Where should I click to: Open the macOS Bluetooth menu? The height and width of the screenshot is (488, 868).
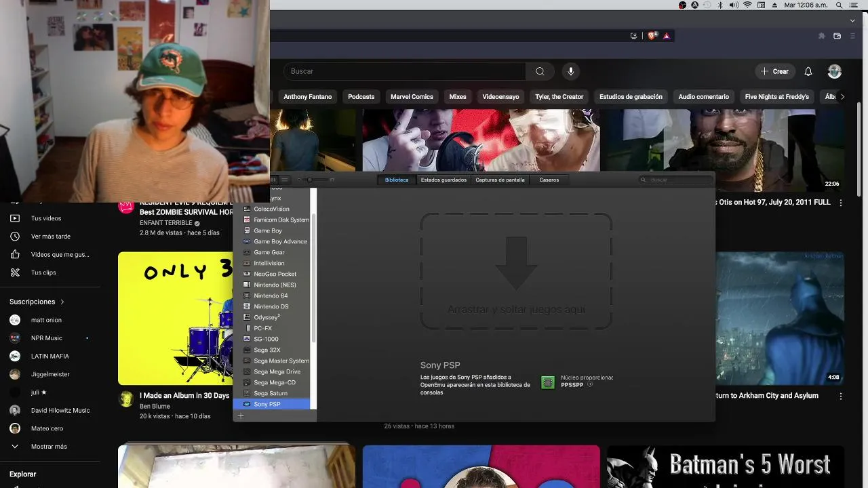point(719,5)
